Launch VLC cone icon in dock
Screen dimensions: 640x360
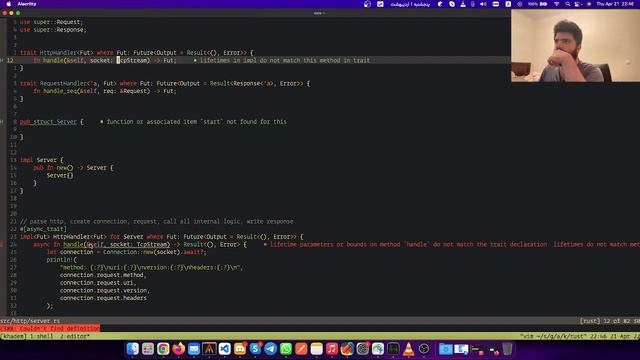(x=408, y=349)
